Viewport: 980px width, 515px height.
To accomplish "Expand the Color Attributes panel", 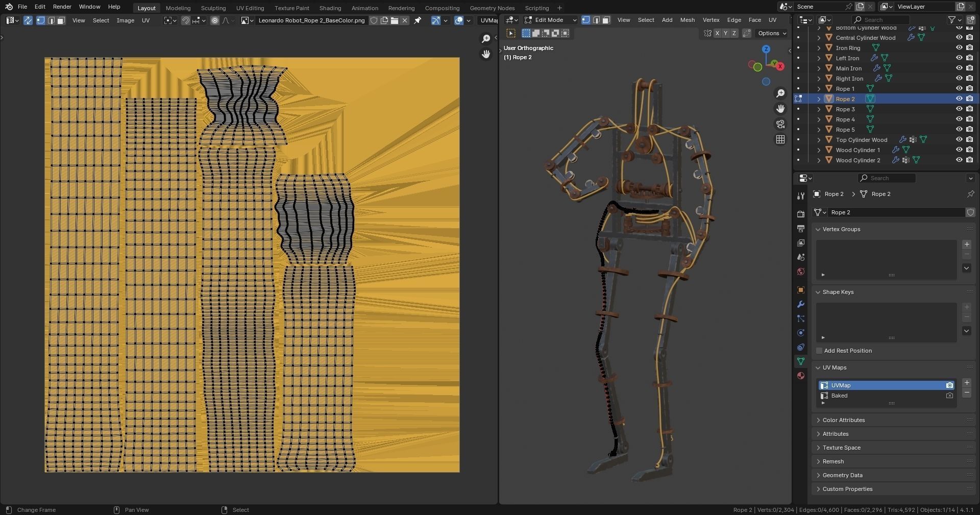I will coord(818,420).
